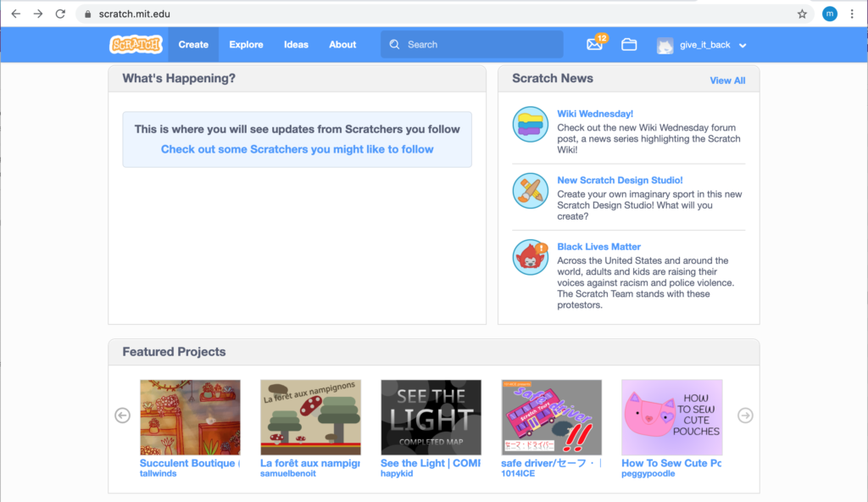
Task: Click the Black Lives Matter news icon
Action: (531, 257)
